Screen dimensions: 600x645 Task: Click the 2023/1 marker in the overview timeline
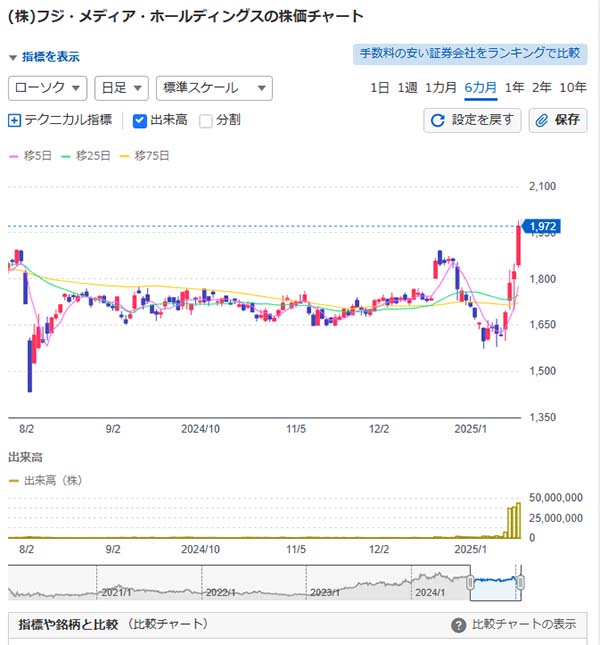coord(324,592)
